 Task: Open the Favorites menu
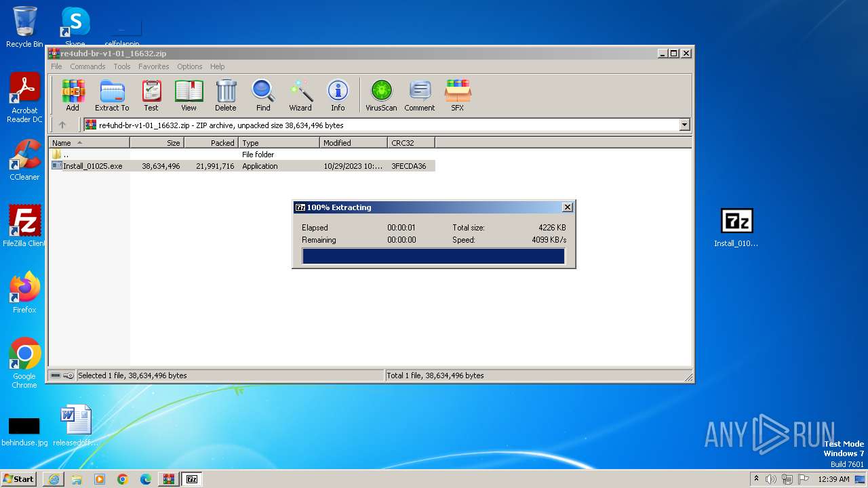[154, 66]
